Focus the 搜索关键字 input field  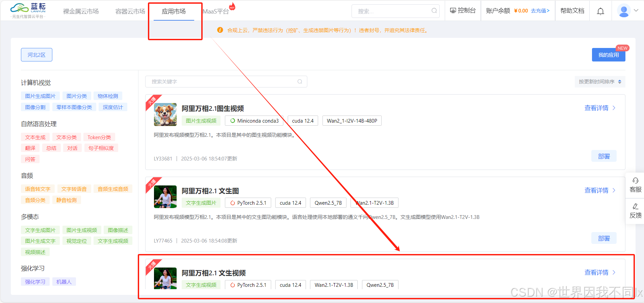pyautogui.click(x=226, y=81)
